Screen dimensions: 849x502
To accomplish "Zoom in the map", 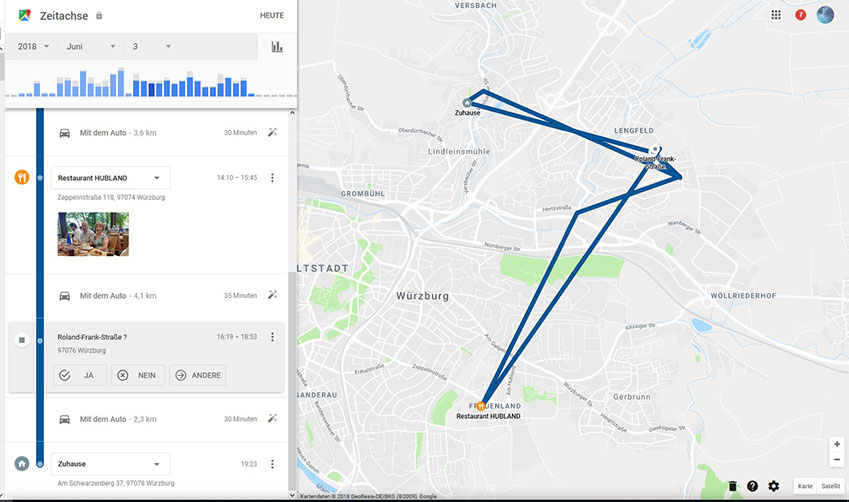I will point(837,444).
